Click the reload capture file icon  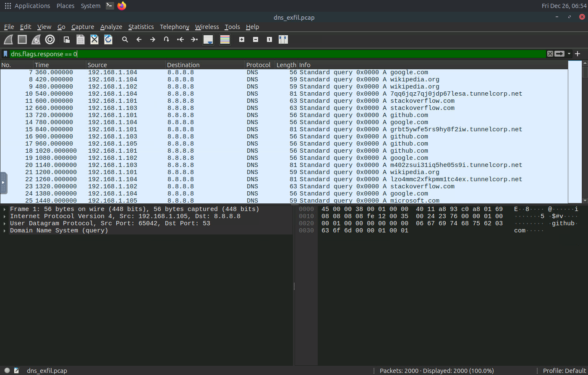[108, 39]
